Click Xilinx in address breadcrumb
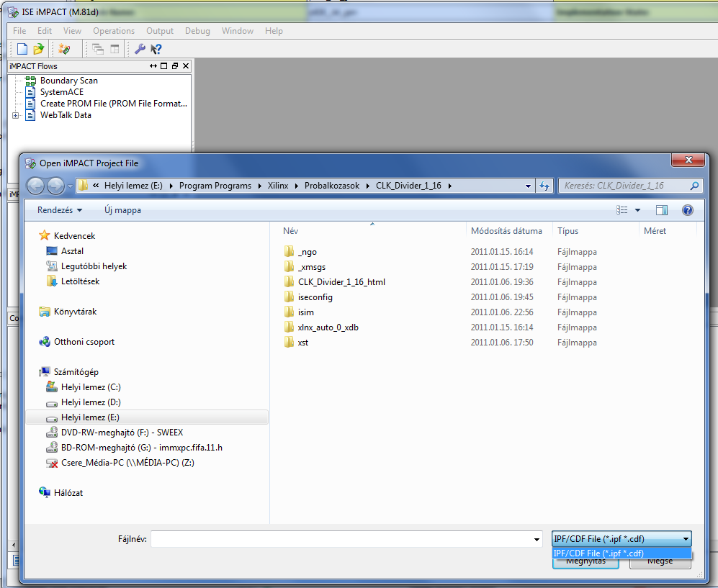 pyautogui.click(x=278, y=185)
